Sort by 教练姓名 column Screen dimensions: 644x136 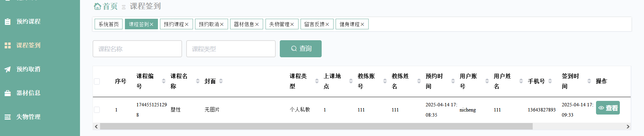419,81
